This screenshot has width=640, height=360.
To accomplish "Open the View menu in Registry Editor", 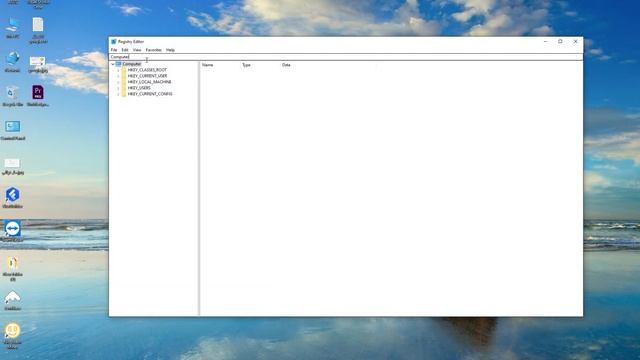I will [x=137, y=50].
